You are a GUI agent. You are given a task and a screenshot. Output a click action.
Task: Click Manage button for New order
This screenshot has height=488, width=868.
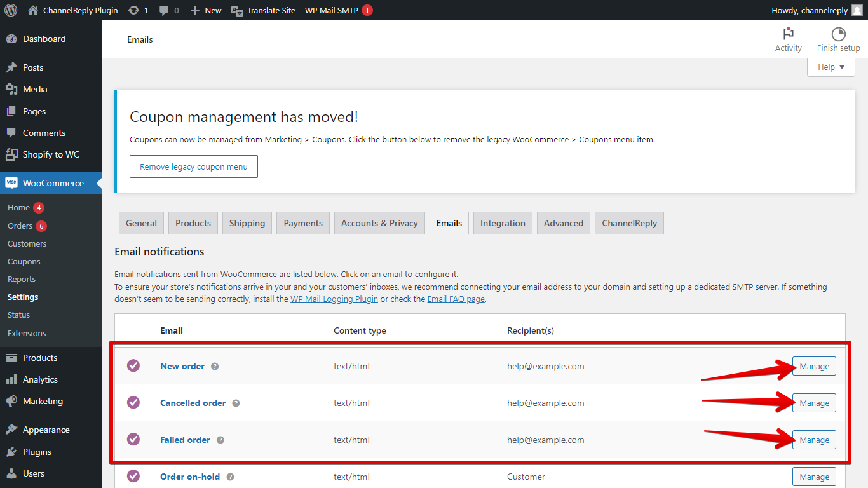click(814, 366)
